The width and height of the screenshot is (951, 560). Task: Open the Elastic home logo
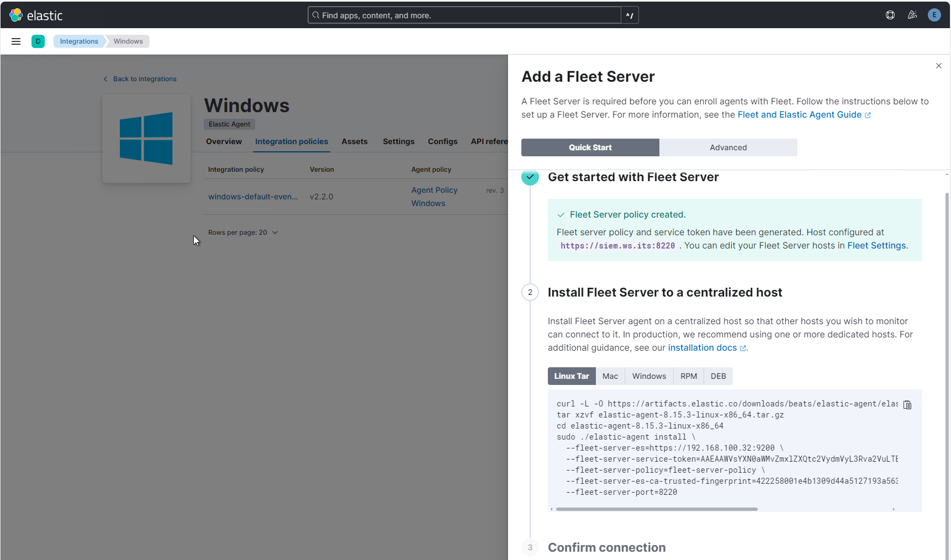click(36, 15)
